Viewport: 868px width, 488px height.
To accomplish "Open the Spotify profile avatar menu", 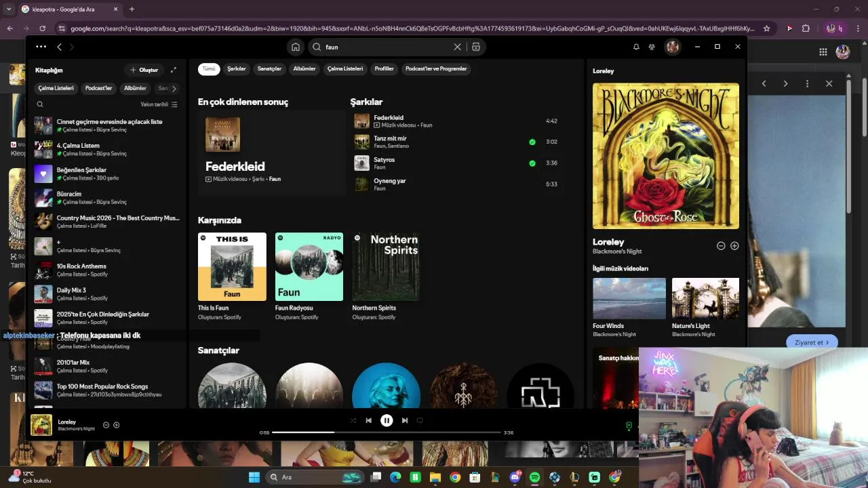I will [x=672, y=47].
